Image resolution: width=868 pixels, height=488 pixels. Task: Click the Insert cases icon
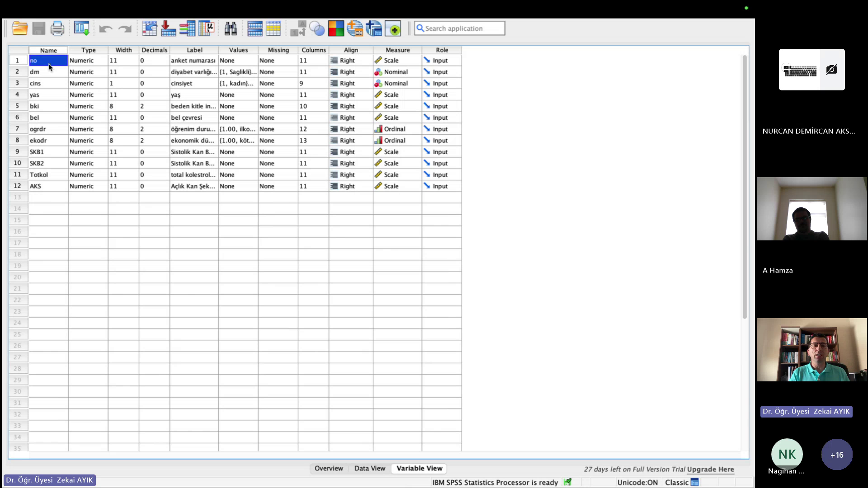point(255,28)
